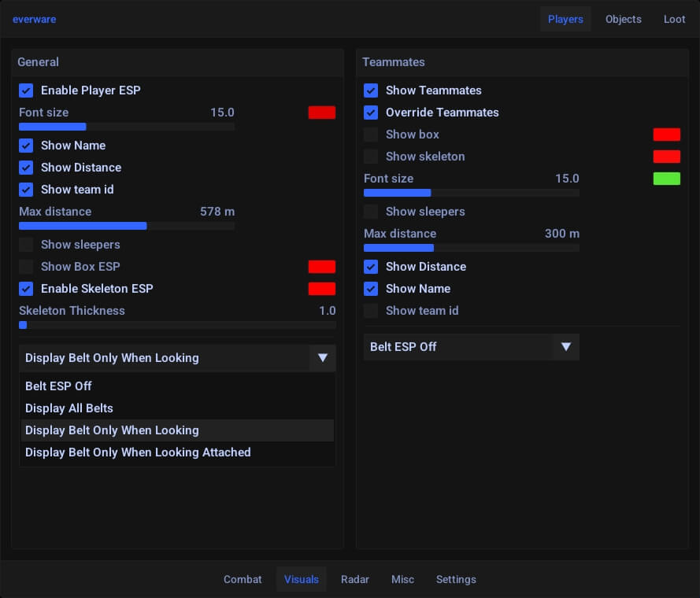Open the Loot tab
Viewport: 700px width, 598px height.
click(674, 19)
